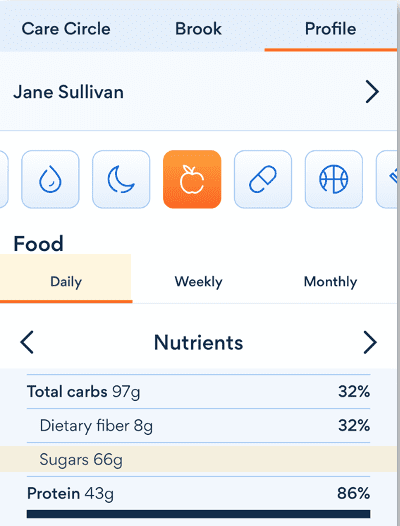The width and height of the screenshot is (400, 526).
Task: Switch food view to Weekly
Action: 198,281
